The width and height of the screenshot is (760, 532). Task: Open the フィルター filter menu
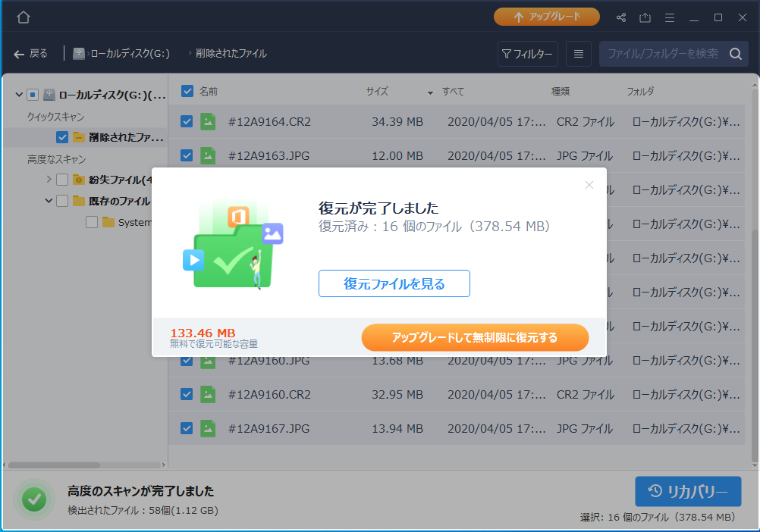(527, 54)
